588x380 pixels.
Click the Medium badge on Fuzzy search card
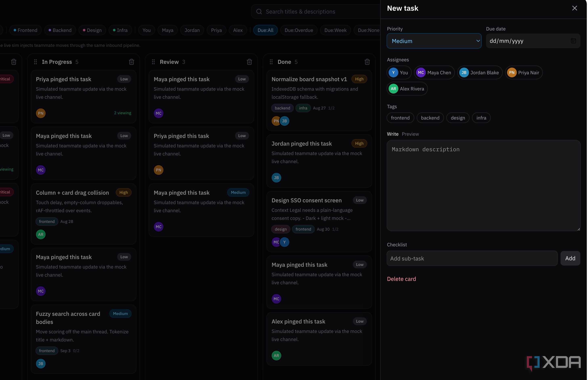click(x=120, y=314)
